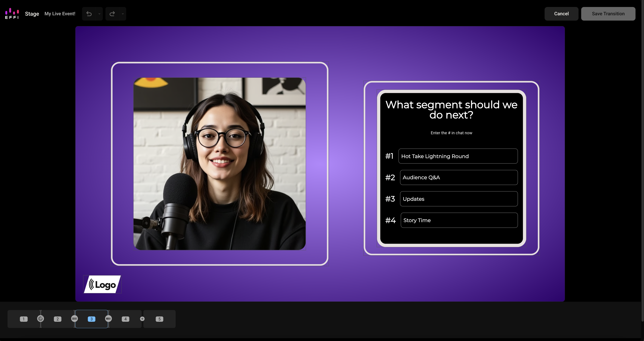Click Save Transition button
644x341 pixels.
coord(608,14)
